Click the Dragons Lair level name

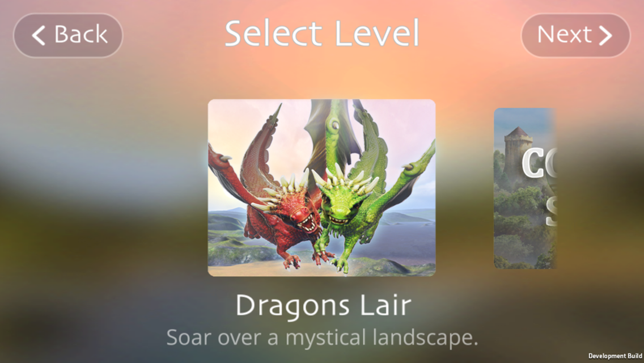(x=323, y=306)
